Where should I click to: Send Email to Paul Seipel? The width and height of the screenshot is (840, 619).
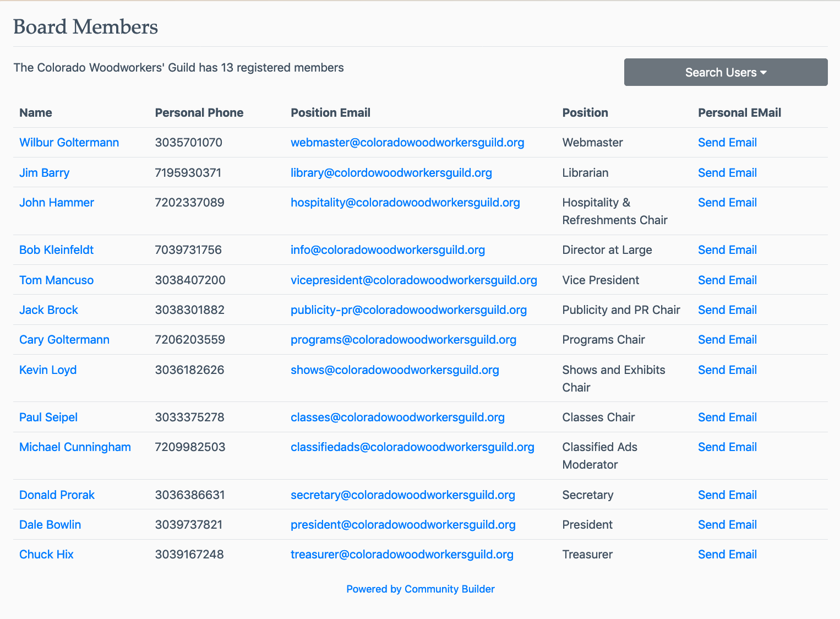pyautogui.click(x=727, y=417)
